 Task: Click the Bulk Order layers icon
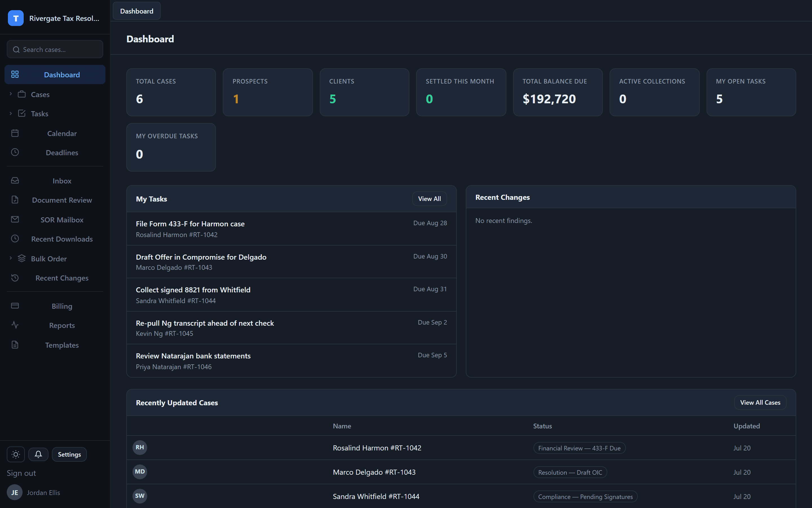click(x=22, y=259)
